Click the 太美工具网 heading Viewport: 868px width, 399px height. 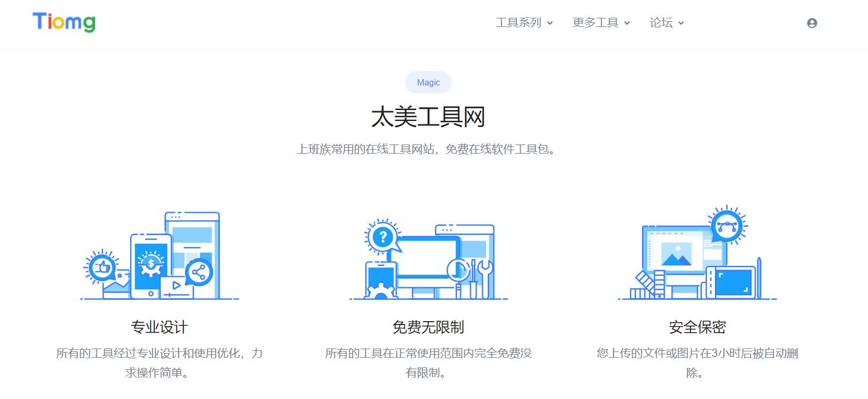pyautogui.click(x=428, y=116)
